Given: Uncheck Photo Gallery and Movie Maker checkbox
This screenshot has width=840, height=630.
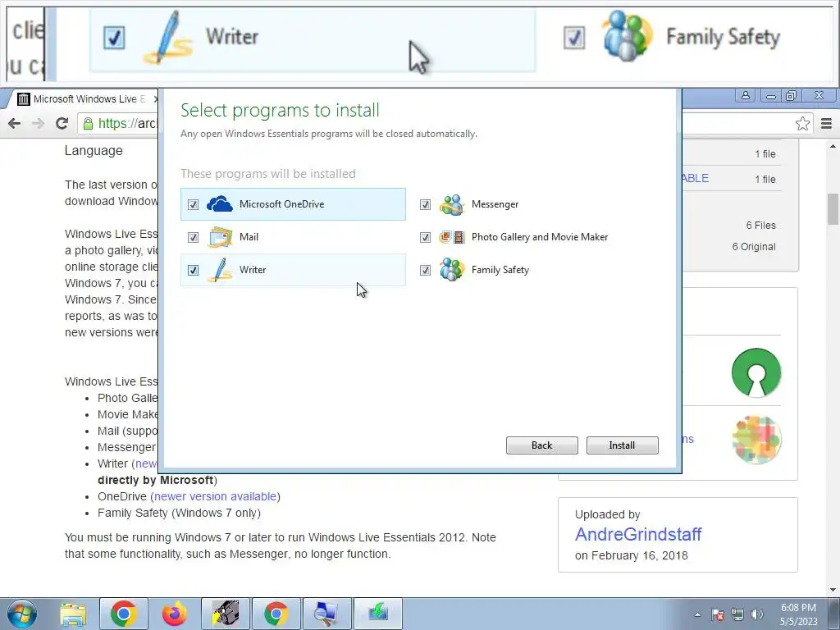Looking at the screenshot, I should [425, 237].
